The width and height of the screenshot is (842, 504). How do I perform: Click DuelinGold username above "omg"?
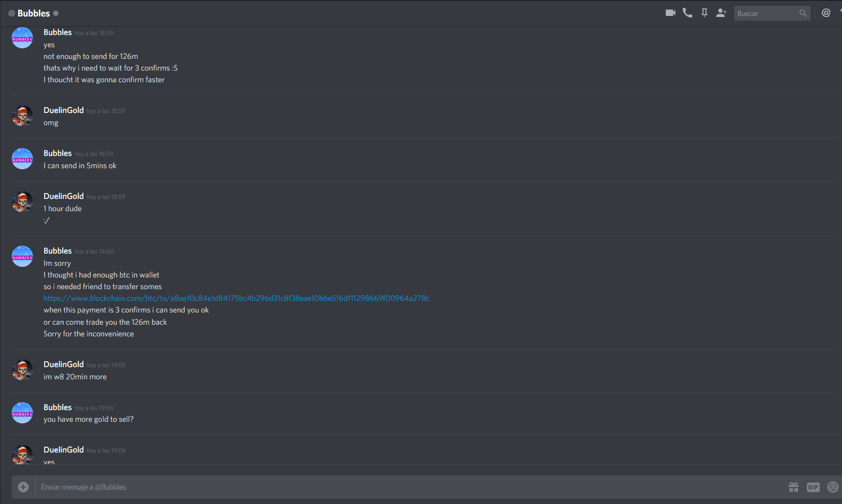point(64,110)
